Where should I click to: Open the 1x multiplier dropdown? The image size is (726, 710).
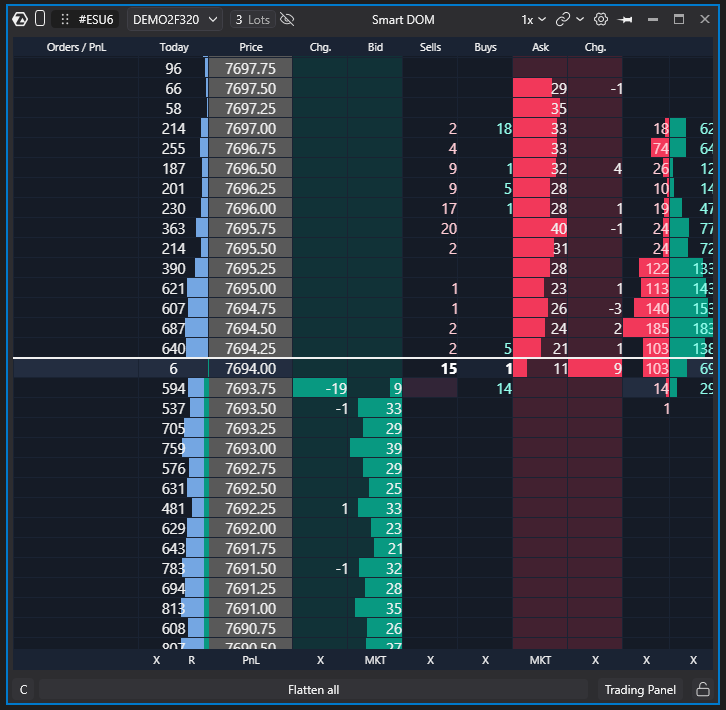coord(533,19)
